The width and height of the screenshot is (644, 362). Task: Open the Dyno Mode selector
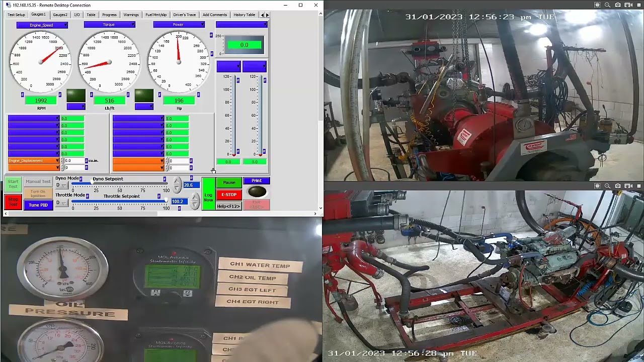[x=61, y=185]
